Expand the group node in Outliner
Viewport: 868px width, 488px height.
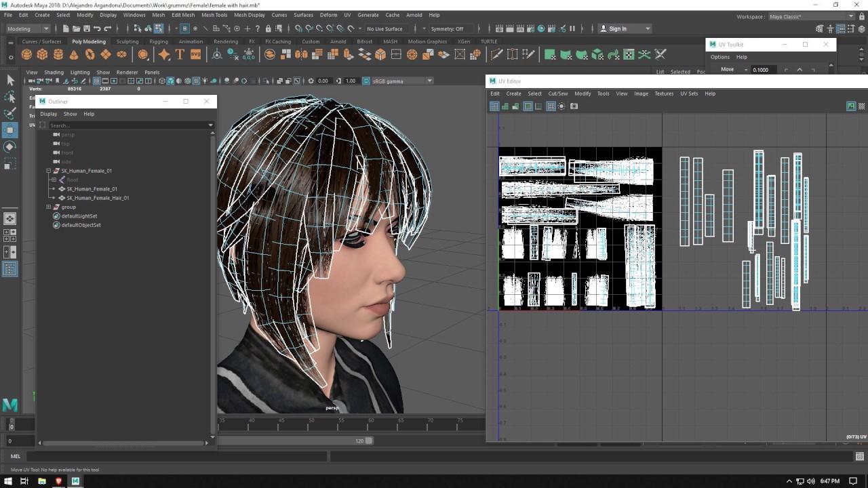pyautogui.click(x=49, y=207)
